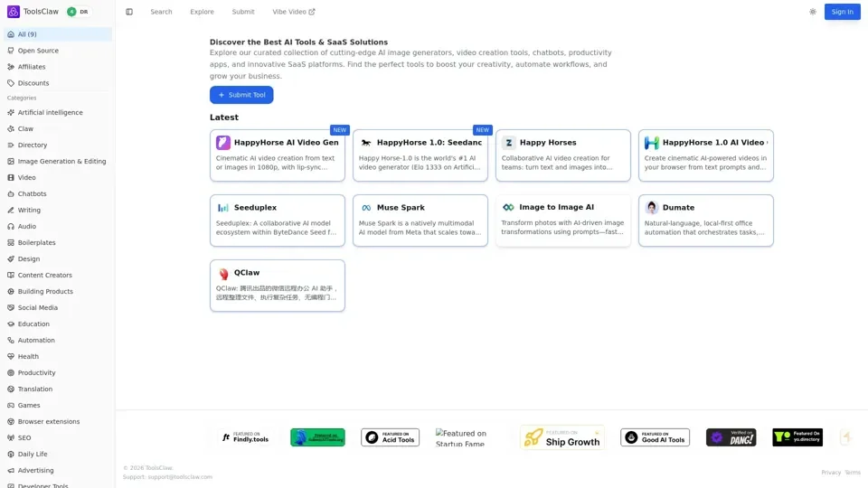Open the Search nav item
This screenshot has height=488, width=868.
[161, 12]
